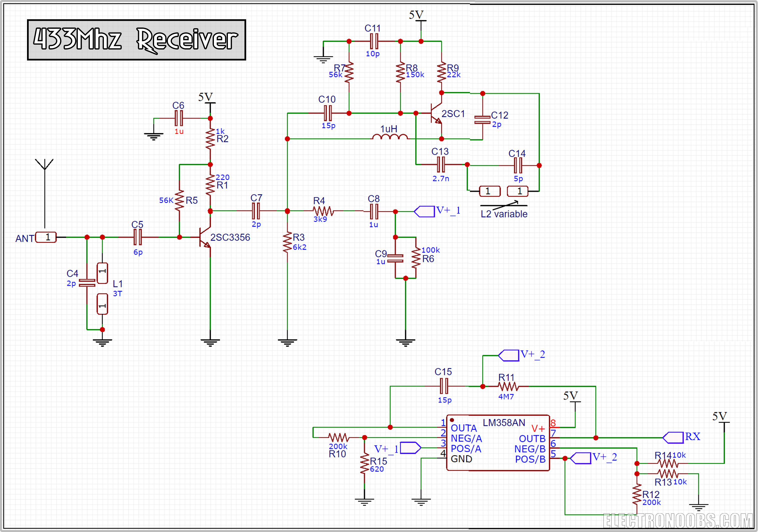Screen dimensions: 758x532
Task: Select resistor R9 22k symbol
Action: click(441, 72)
